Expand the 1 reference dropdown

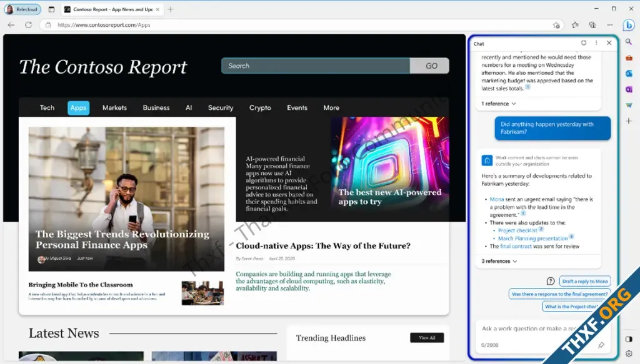[x=499, y=104]
